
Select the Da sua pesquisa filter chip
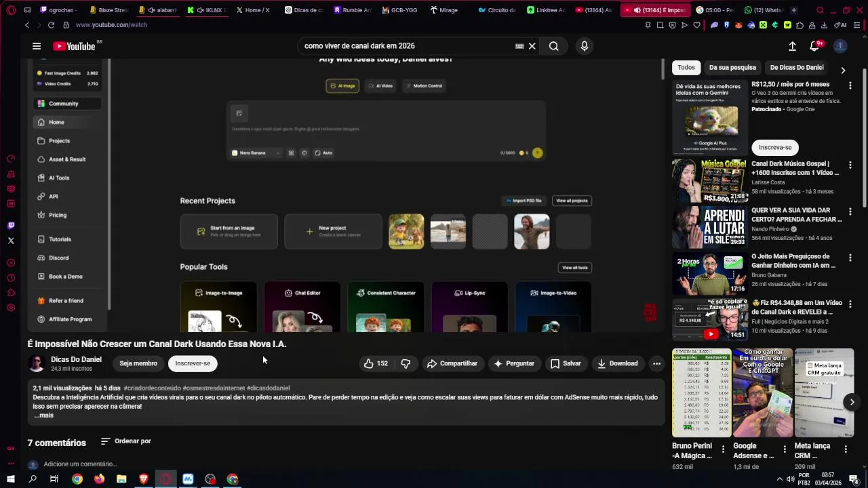pos(732,67)
